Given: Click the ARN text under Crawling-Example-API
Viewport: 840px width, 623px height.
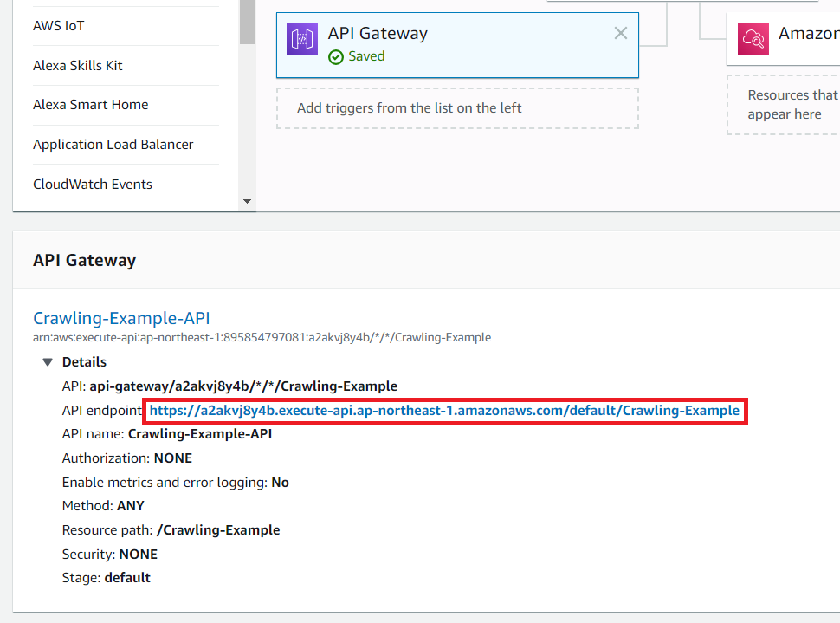Looking at the screenshot, I should click(262, 337).
